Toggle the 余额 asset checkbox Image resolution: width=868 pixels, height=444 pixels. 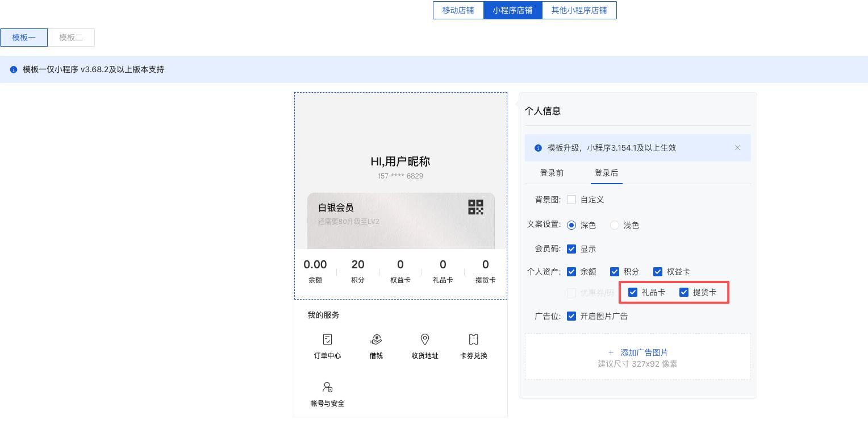point(571,272)
